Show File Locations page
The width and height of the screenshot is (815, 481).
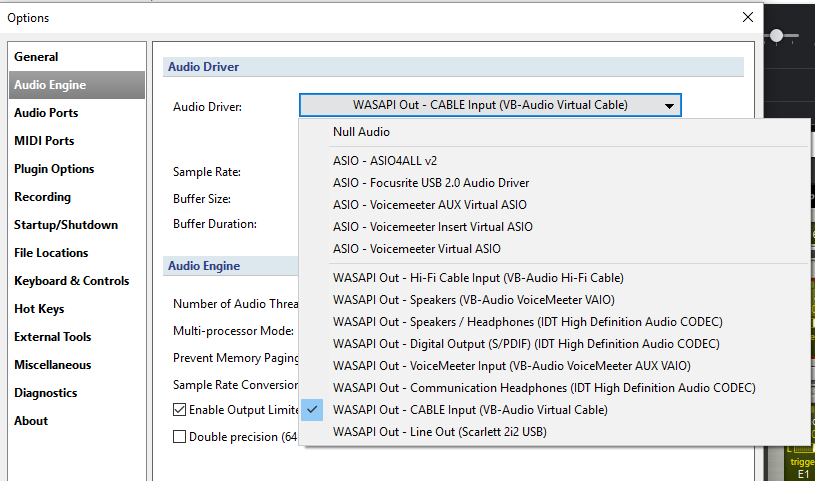[x=77, y=253]
